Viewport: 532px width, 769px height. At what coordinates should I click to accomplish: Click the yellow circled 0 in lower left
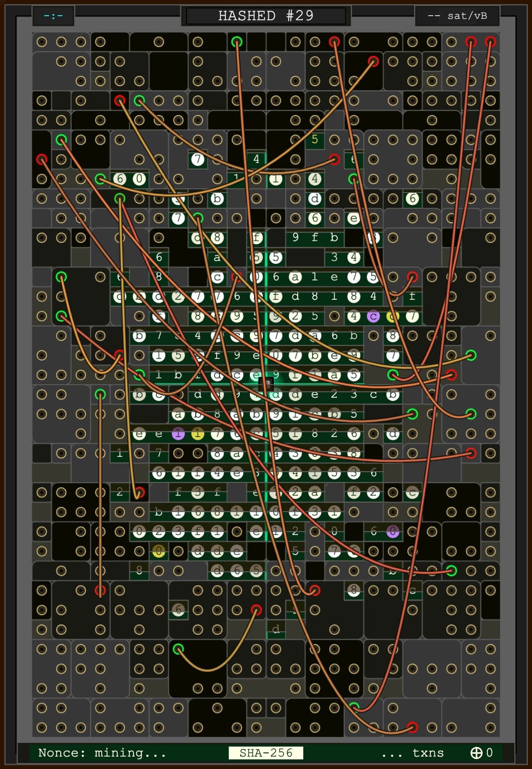tap(158, 551)
